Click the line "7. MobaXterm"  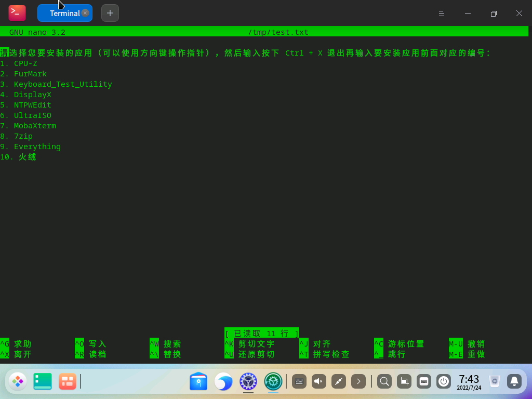(x=28, y=126)
